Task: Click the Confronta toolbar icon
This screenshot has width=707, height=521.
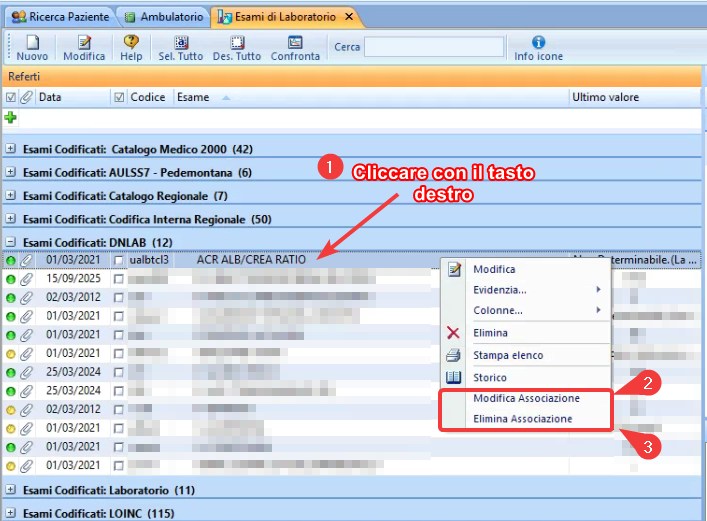Action: tap(295, 42)
